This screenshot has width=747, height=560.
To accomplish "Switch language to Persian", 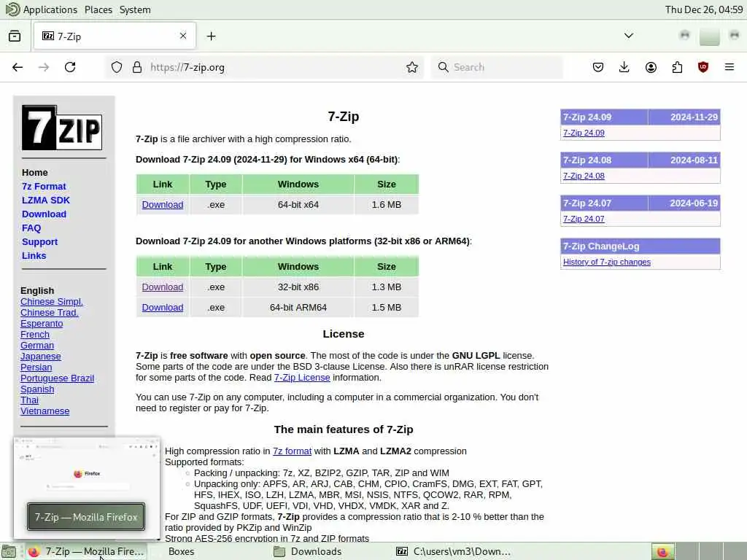I will click(36, 367).
